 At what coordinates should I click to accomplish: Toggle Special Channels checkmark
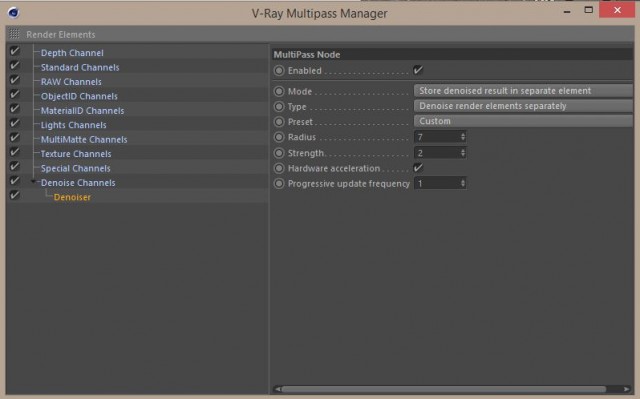coord(15,166)
